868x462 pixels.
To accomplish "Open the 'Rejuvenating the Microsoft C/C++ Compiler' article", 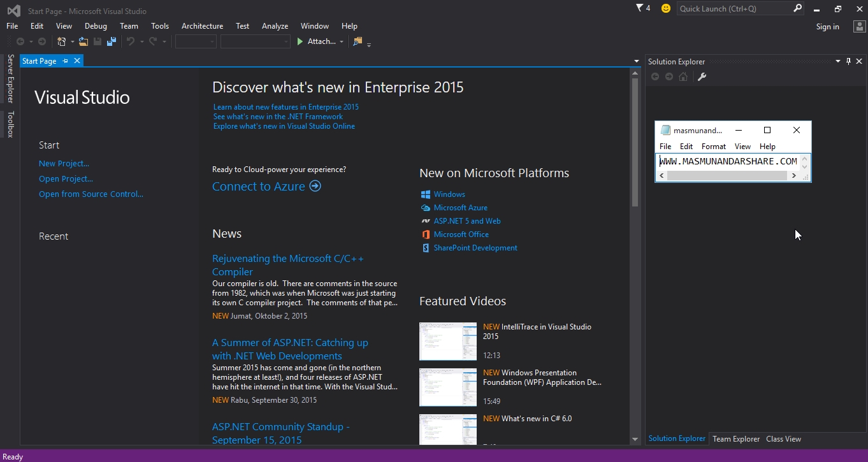I will (x=288, y=265).
